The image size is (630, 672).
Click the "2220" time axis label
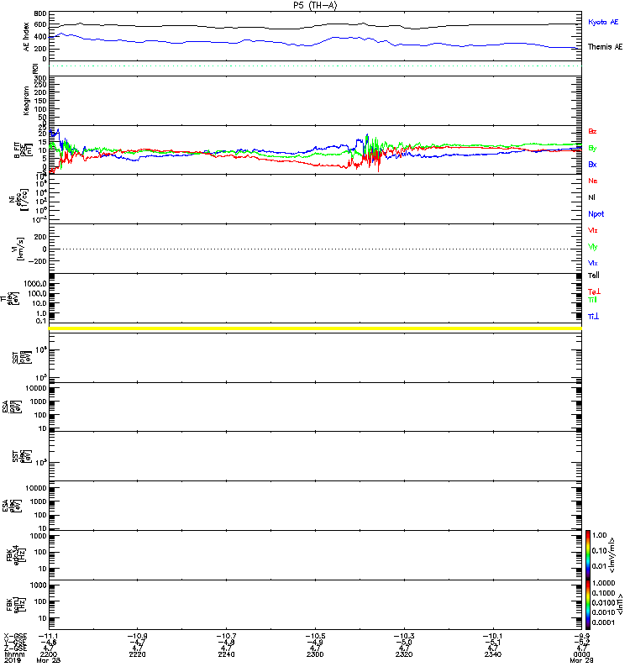click(137, 654)
